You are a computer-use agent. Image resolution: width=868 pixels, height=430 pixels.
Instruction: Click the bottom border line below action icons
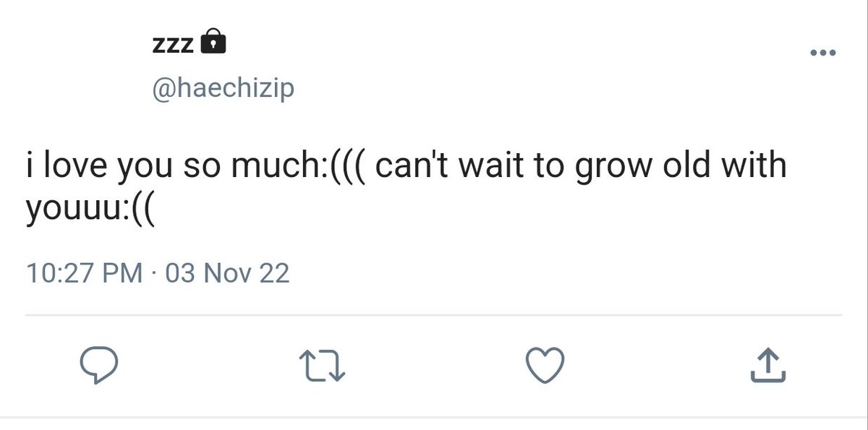point(434,417)
